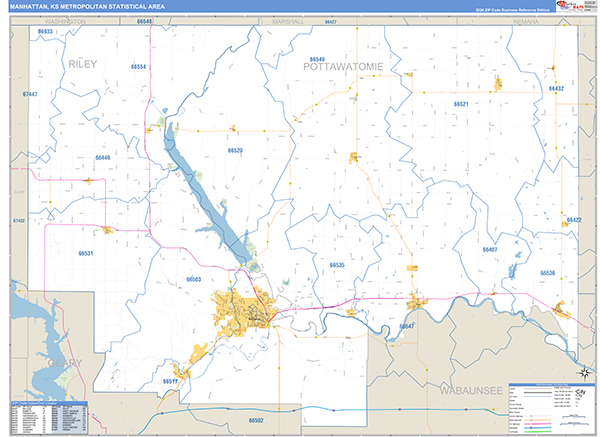Choose ZIP code label 66535
Viewport: 600px width, 437px height.
[337, 265]
